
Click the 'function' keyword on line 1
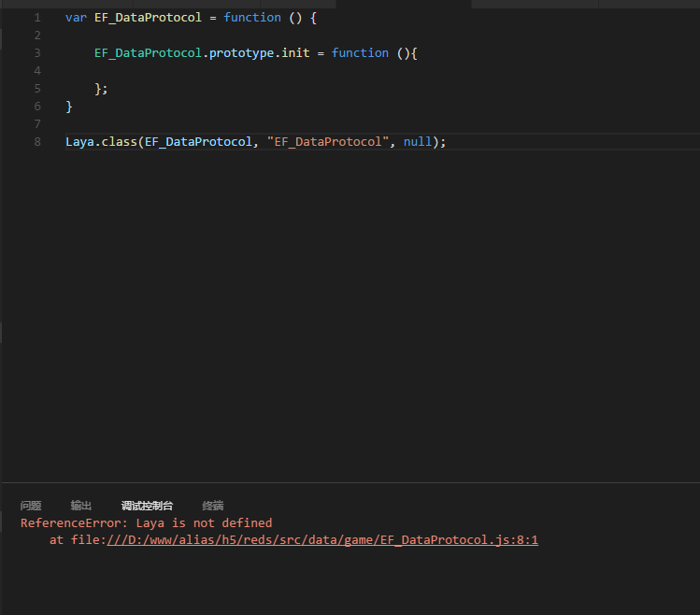pos(252,18)
